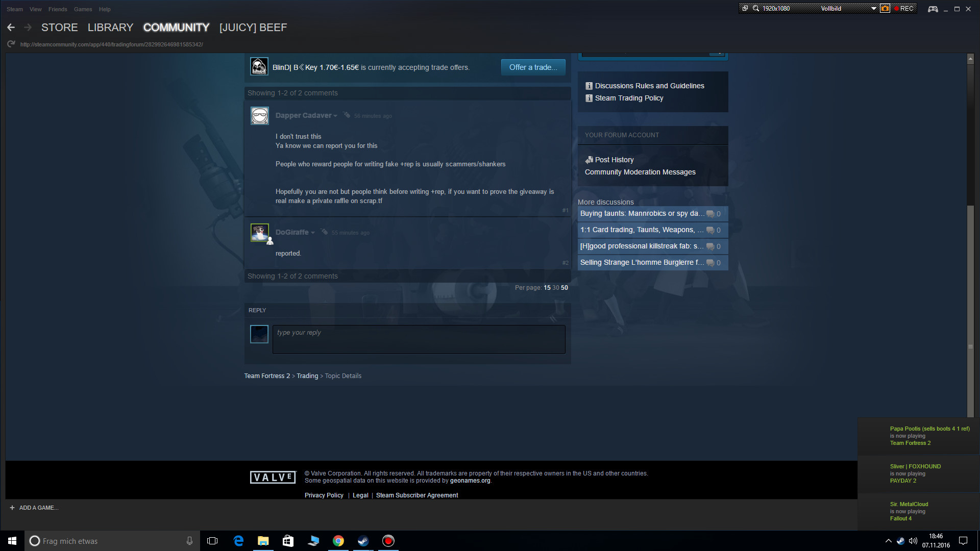Switch to the LIBRARY tab
This screenshot has height=551, width=980.
coord(110,28)
